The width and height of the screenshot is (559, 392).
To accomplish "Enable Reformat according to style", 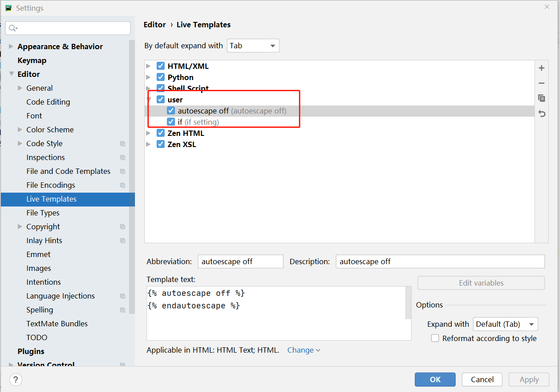I will [x=435, y=338].
